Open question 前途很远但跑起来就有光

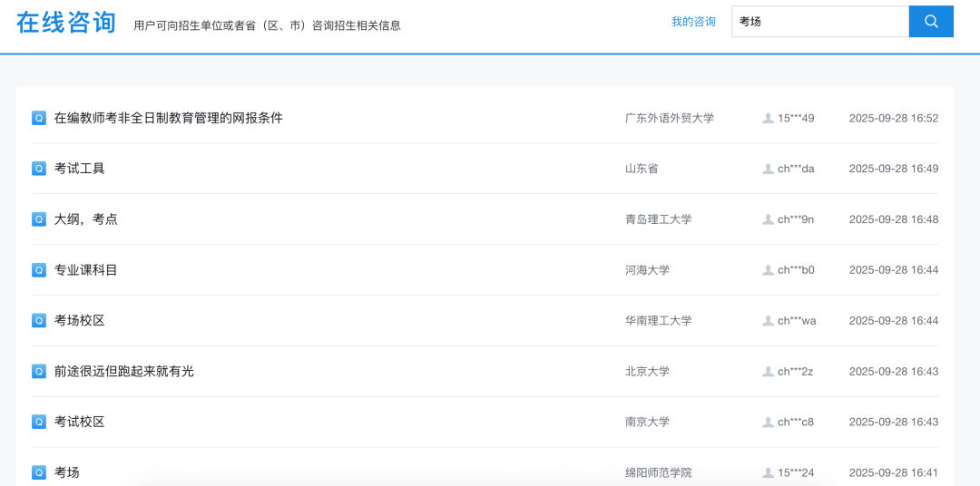[124, 371]
